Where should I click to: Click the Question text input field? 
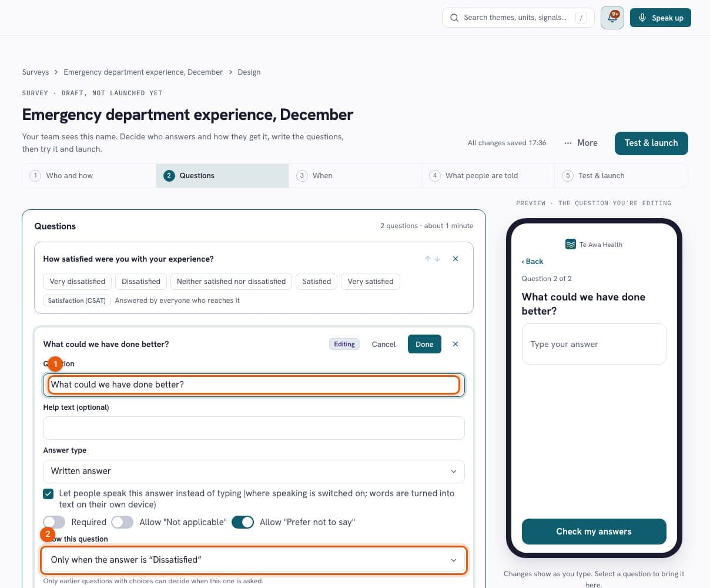[254, 385]
